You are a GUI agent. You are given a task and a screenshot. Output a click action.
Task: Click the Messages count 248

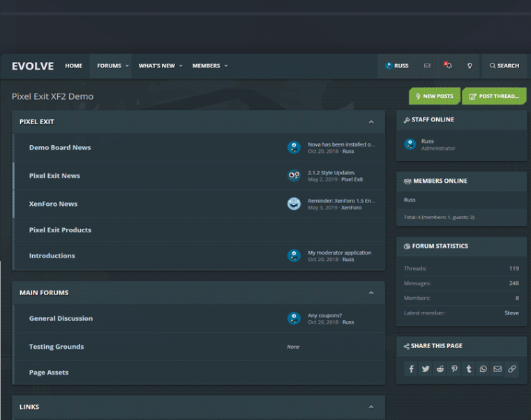pos(514,283)
